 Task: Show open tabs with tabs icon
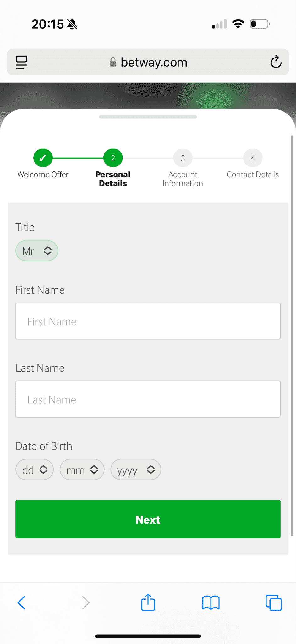click(274, 602)
